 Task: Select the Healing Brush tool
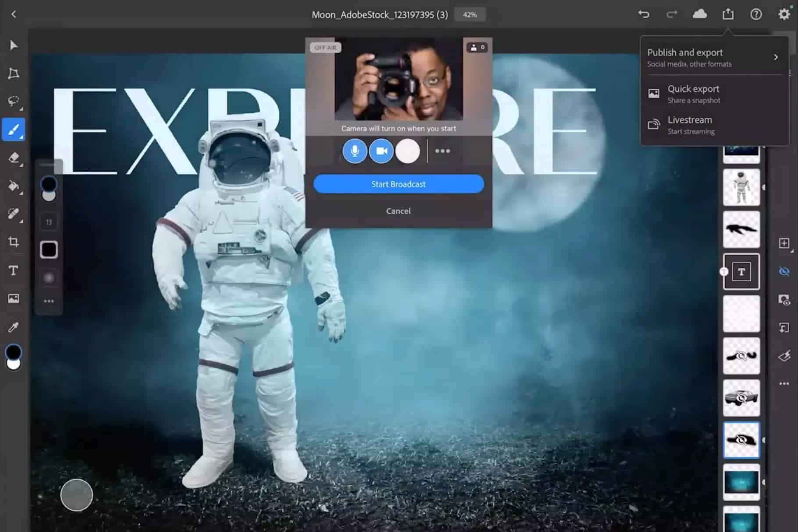point(14,214)
